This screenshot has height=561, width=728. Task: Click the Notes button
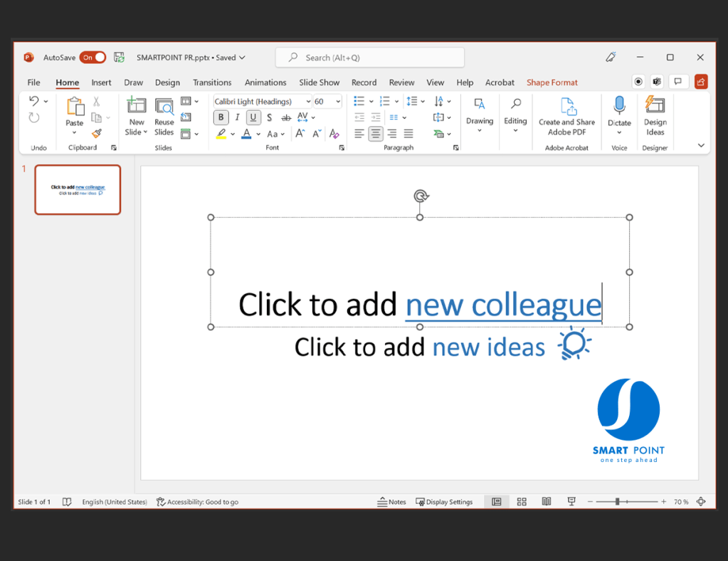(x=391, y=502)
